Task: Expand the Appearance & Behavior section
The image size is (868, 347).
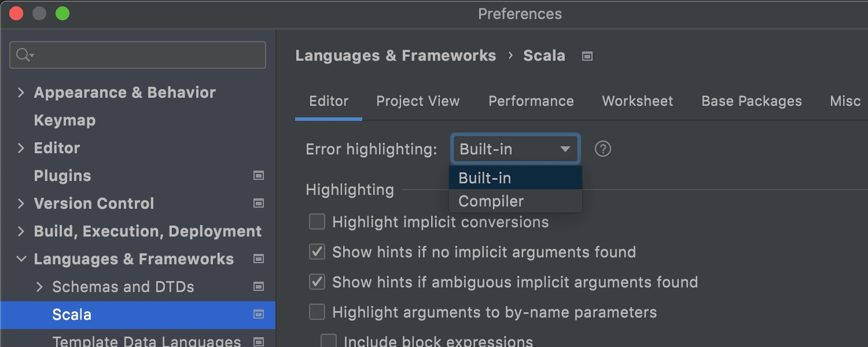Action: click(x=21, y=93)
